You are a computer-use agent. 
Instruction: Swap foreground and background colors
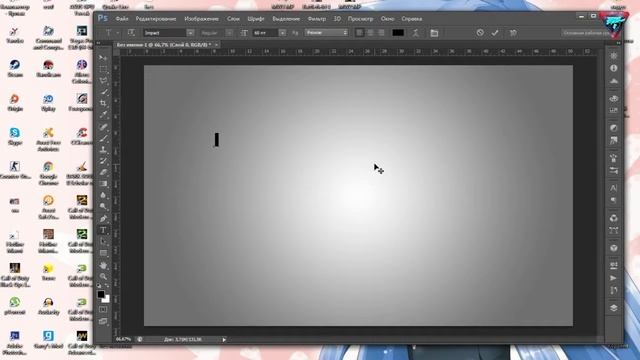click(107, 286)
